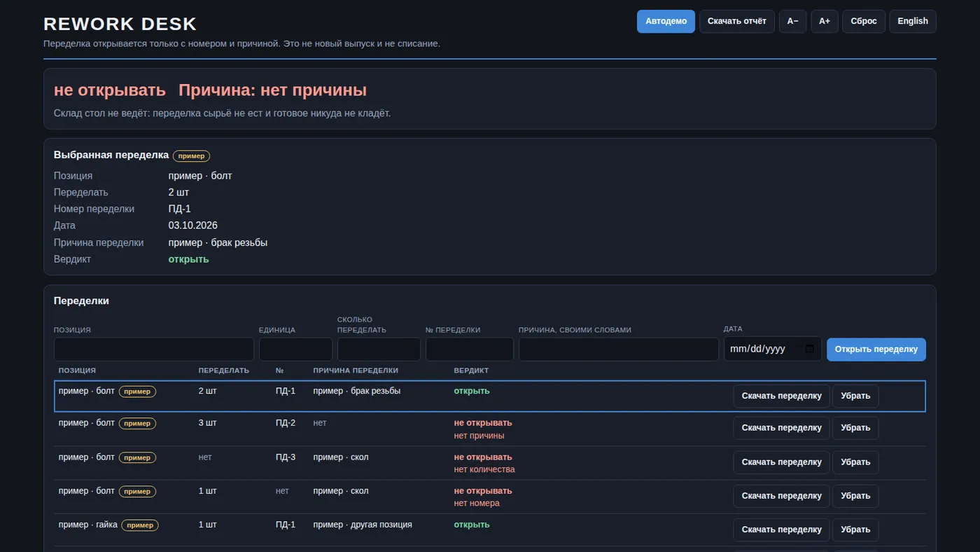Click Скачать переделку in the ПД-3 row
This screenshot has width=980, height=552.
pos(781,462)
